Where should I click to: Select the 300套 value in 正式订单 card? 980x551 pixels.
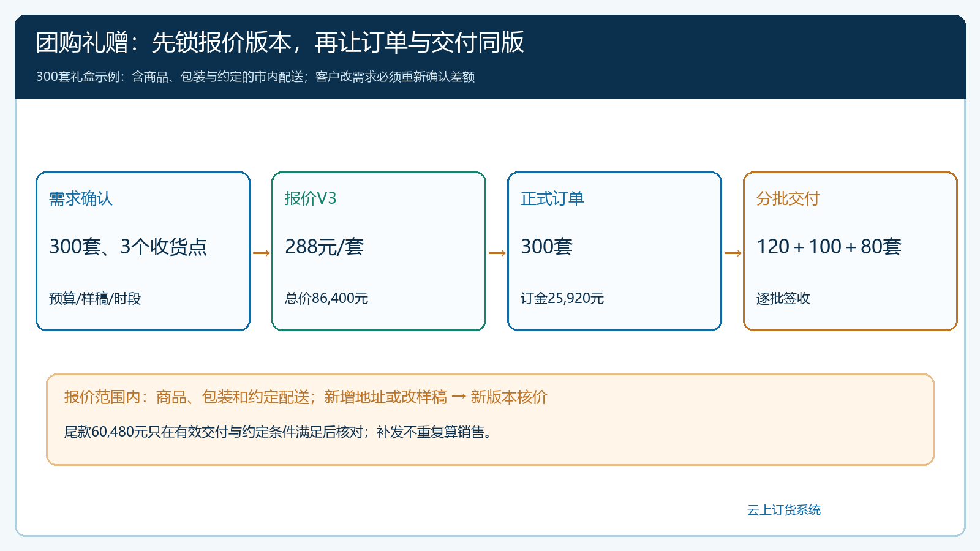tap(547, 247)
